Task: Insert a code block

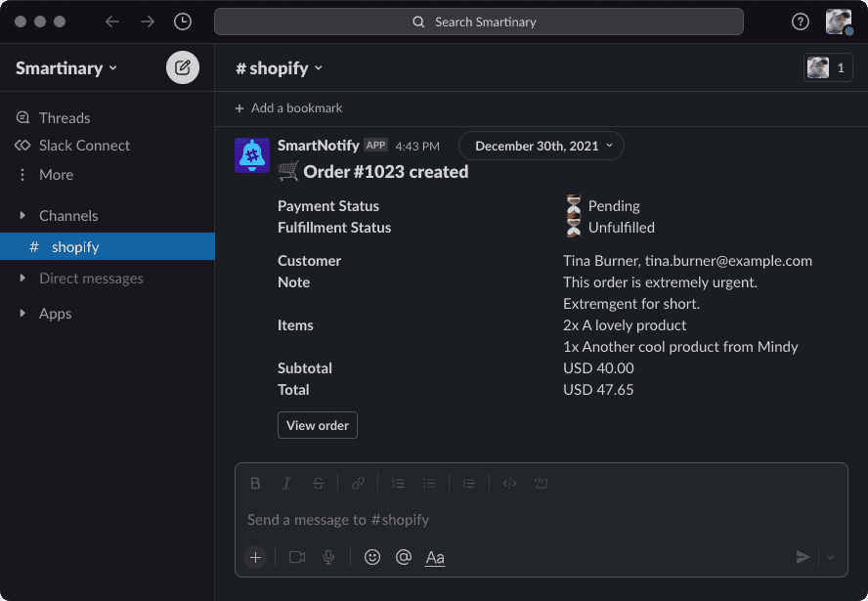Action: point(541,483)
